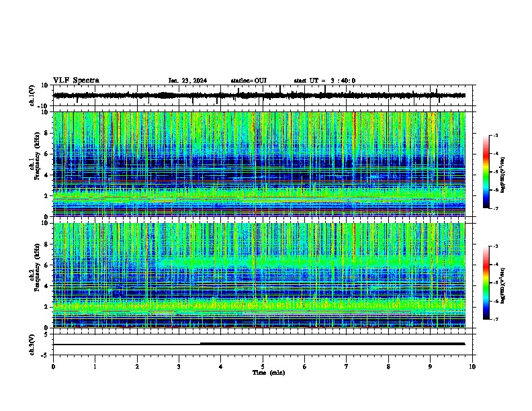Screen dimensions: 532x411
Task: Click the ch.1 voltage waveform trace
Action: click(x=259, y=95)
